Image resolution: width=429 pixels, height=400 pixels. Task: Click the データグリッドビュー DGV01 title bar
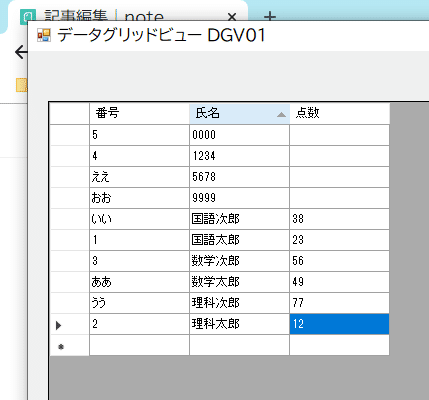[x=229, y=35]
